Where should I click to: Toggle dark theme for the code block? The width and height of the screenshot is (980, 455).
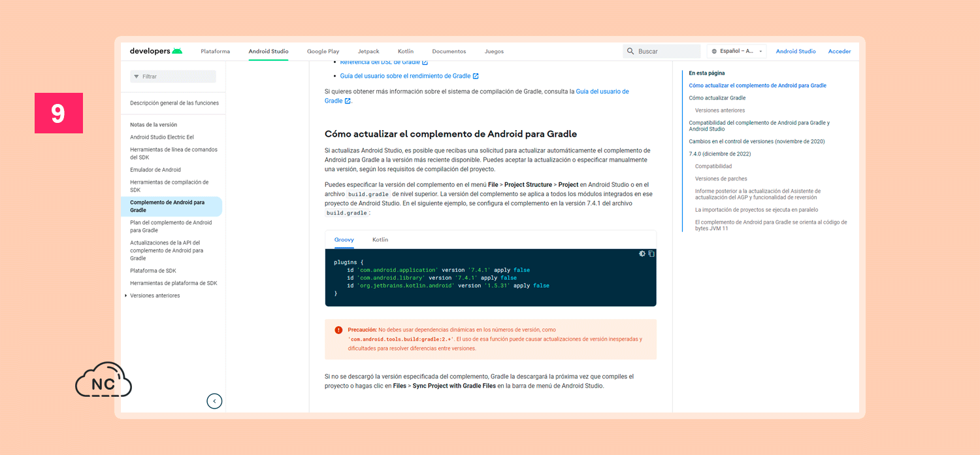(642, 254)
